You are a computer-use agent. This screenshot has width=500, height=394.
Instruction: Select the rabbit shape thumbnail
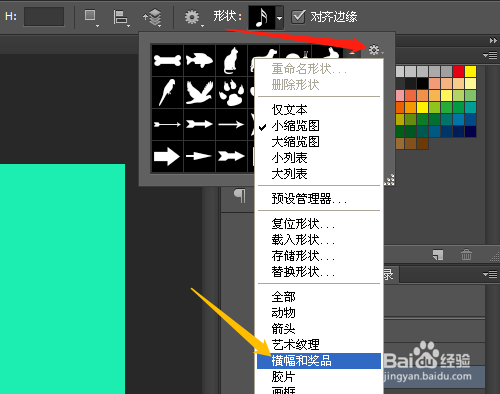point(327,52)
